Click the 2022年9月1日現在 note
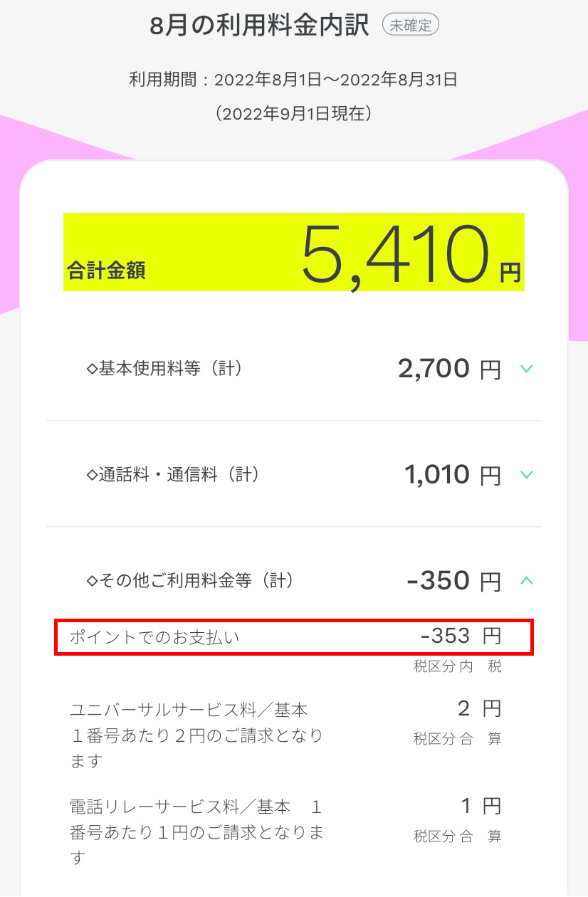 coord(293,114)
